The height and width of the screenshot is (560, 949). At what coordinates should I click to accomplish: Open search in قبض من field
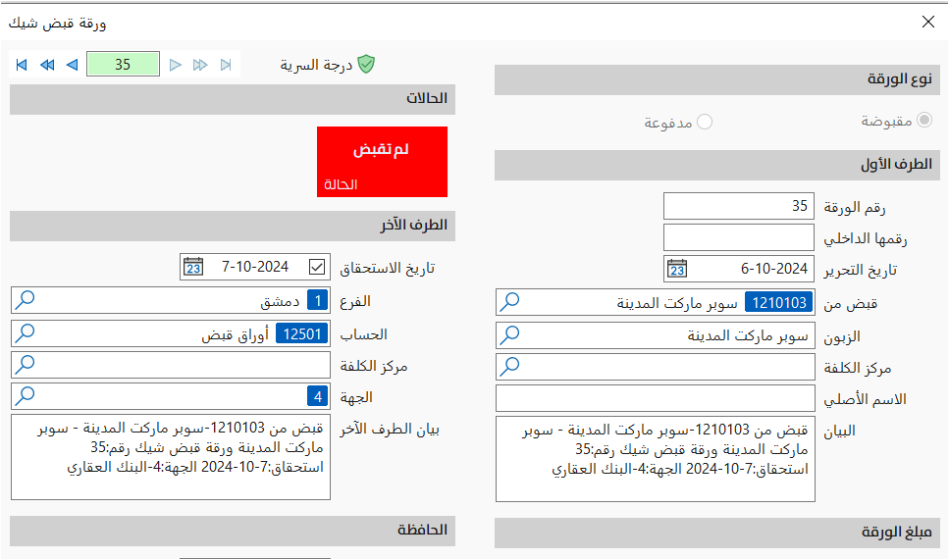coord(510,303)
